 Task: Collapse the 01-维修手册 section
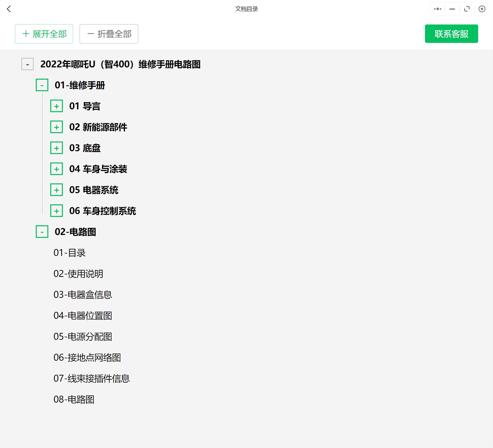42,85
